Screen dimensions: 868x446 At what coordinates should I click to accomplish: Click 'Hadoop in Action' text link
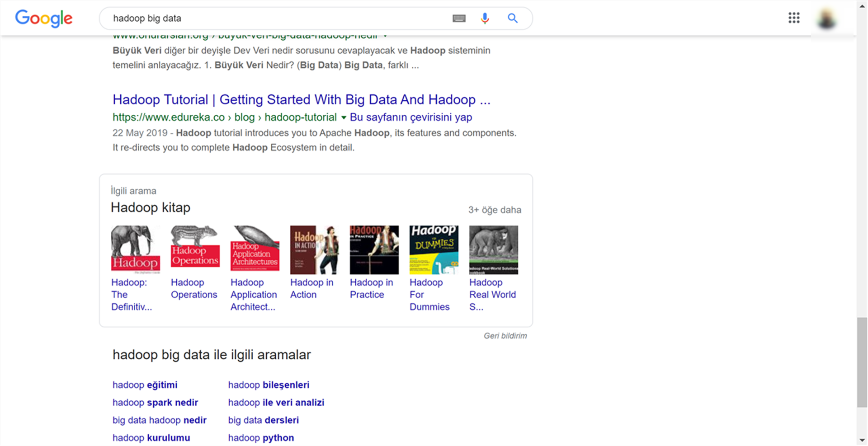tap(312, 289)
